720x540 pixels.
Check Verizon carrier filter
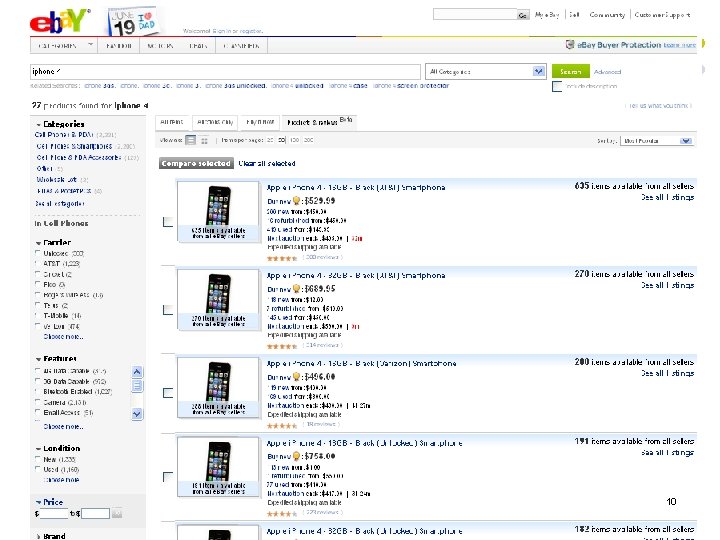click(38, 326)
